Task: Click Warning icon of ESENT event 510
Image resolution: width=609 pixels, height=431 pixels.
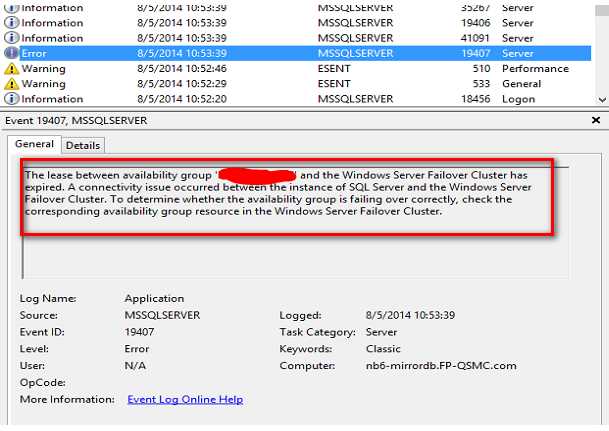Action: (x=11, y=69)
